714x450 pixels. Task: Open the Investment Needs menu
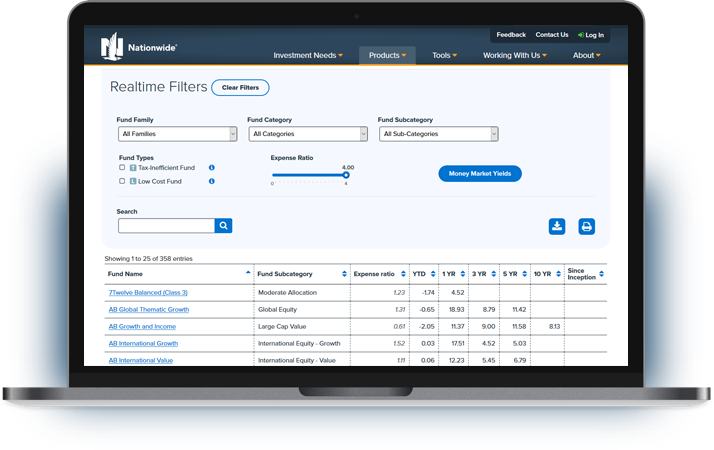pyautogui.click(x=308, y=56)
